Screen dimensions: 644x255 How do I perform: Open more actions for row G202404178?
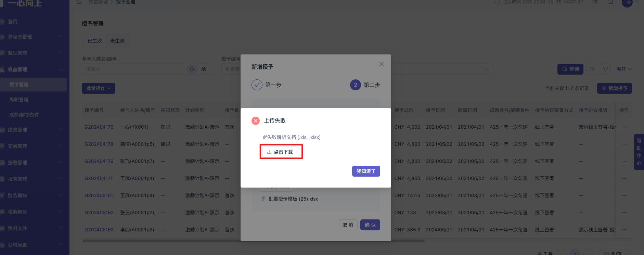tap(624, 144)
